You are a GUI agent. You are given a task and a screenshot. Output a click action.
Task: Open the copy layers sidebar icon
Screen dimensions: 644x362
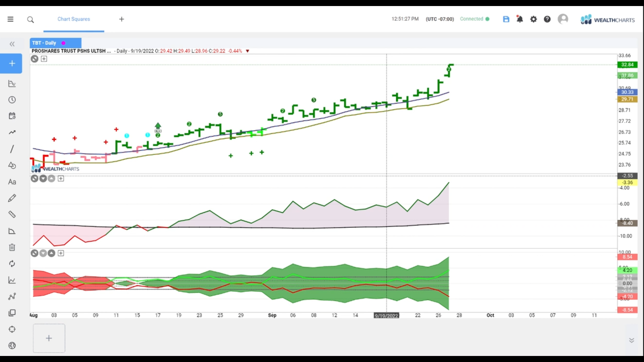pyautogui.click(x=12, y=313)
